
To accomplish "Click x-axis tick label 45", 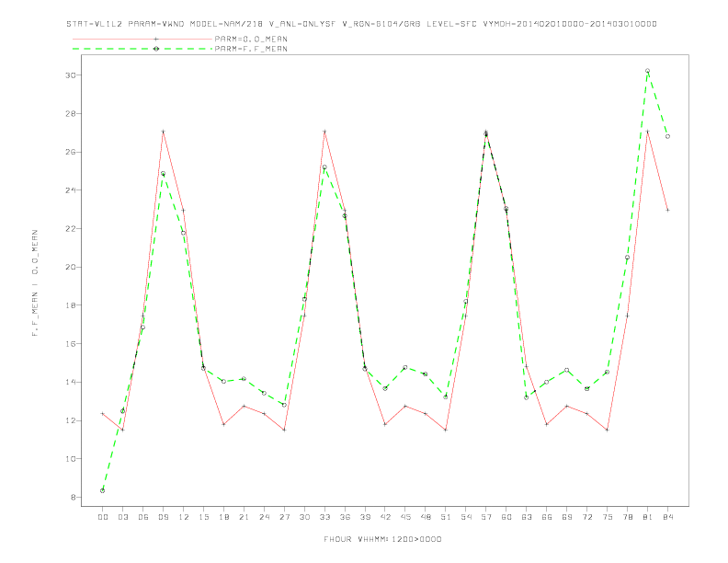I will click(x=405, y=517).
